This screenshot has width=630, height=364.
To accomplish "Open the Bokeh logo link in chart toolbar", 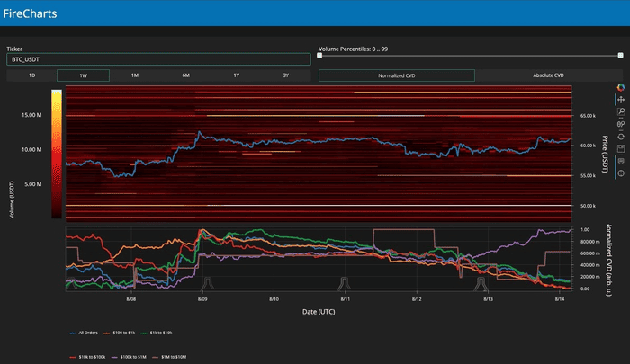I will click(621, 87).
